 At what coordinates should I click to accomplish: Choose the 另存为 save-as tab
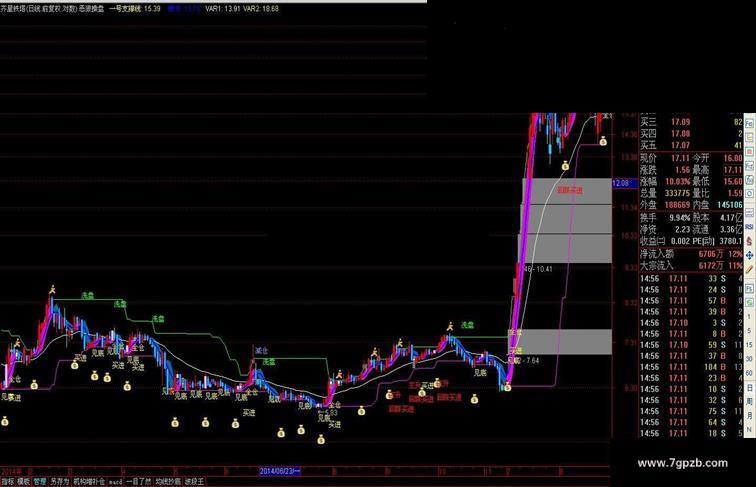[60, 481]
